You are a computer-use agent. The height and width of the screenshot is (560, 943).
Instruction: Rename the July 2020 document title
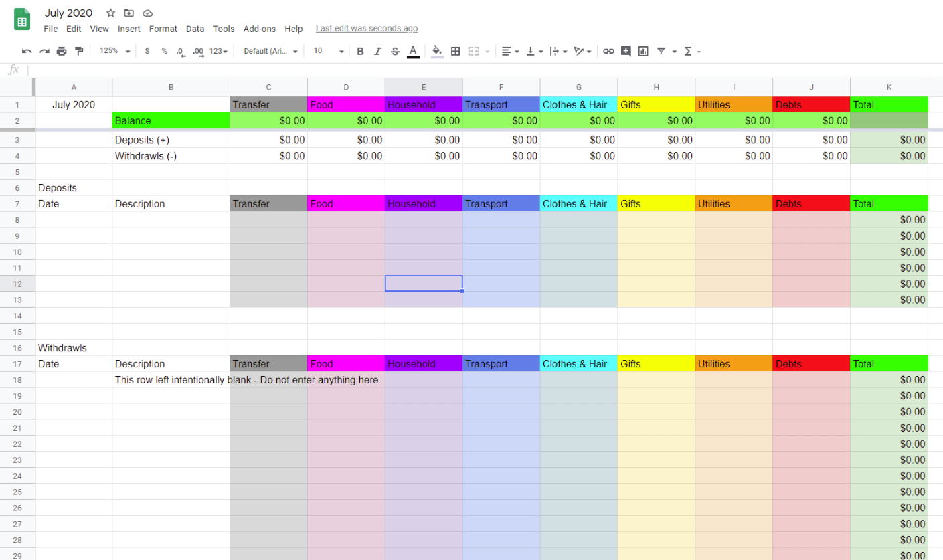coord(69,13)
